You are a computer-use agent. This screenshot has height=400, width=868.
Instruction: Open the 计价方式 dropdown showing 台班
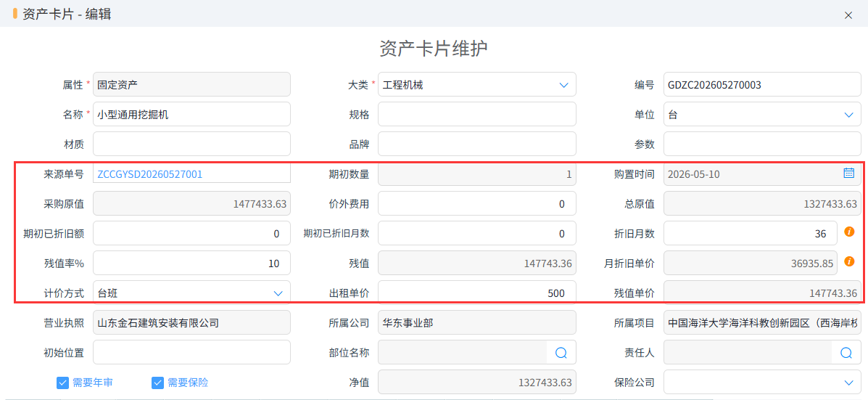tap(278, 293)
